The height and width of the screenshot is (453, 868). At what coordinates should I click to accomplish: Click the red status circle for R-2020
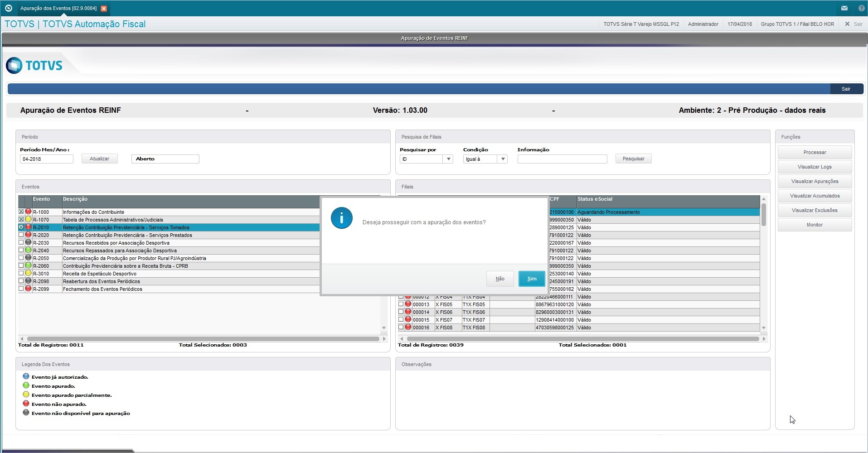click(28, 235)
